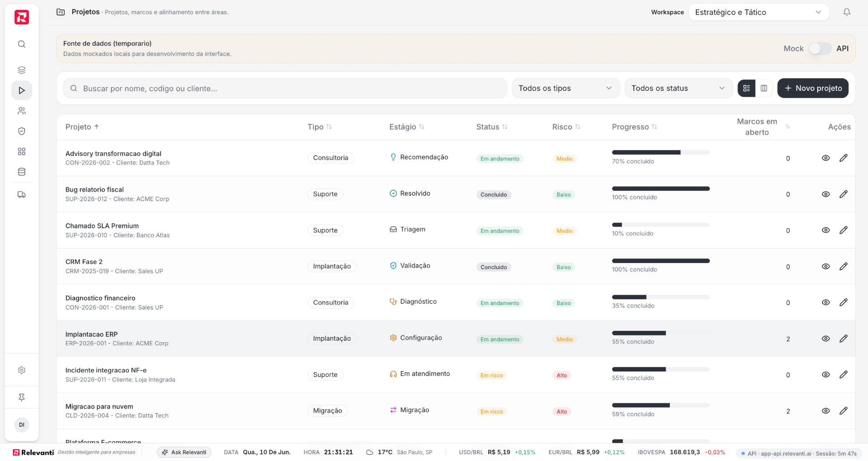Expand the Todos os status dropdown
Viewport: 868px width, 461px height.
pos(678,88)
